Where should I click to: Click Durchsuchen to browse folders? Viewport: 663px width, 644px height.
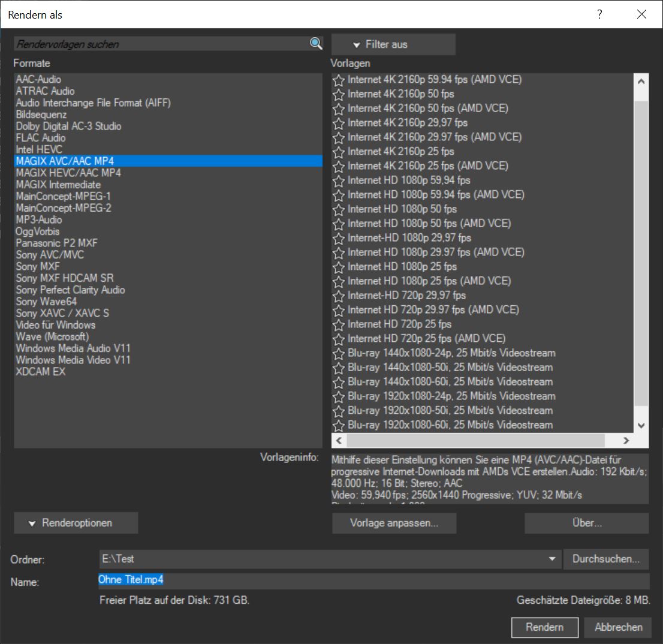(606, 559)
